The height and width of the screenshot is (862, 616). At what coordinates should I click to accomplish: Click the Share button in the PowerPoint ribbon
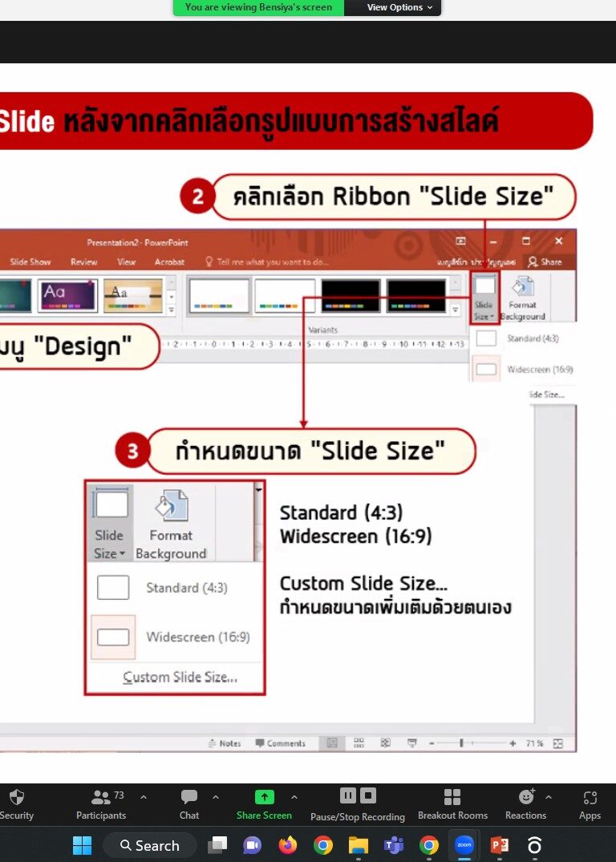[x=545, y=261]
